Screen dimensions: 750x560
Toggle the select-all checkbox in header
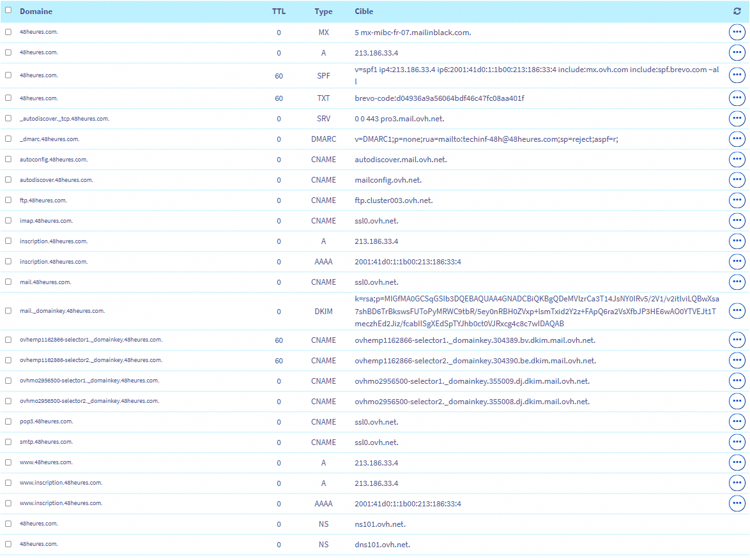[8, 10]
